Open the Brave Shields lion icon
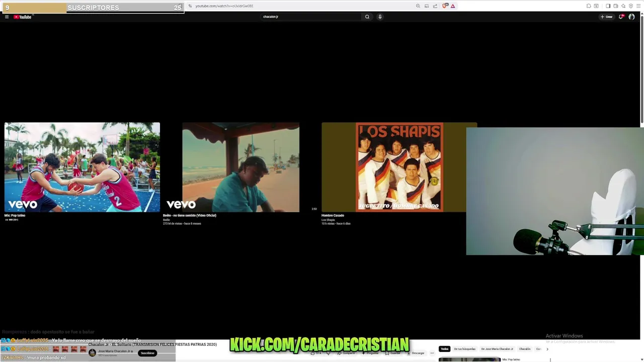 (x=444, y=6)
